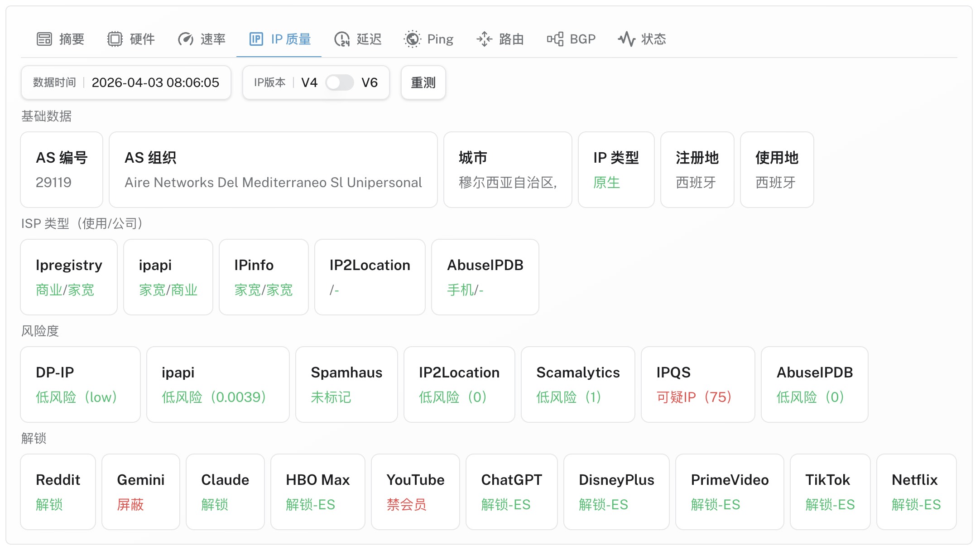Click the data timestamp 2026-04-03 08:06:05

point(155,82)
